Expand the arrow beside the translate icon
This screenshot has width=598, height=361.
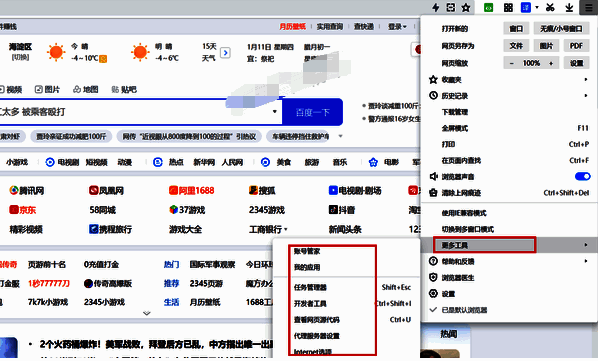point(537,7)
